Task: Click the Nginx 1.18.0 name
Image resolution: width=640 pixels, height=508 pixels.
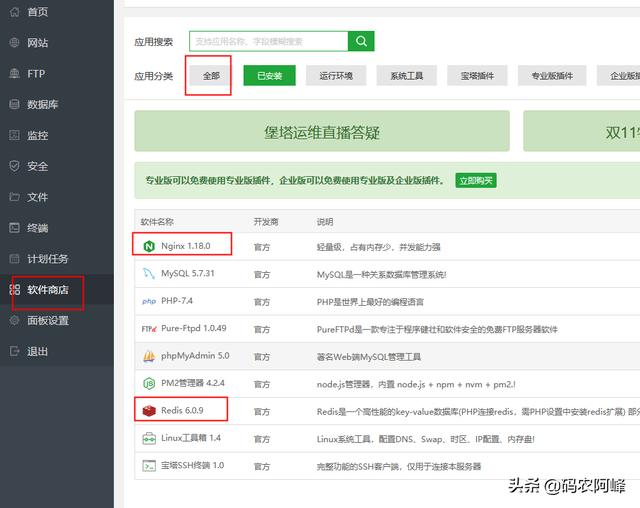Action: (x=186, y=246)
